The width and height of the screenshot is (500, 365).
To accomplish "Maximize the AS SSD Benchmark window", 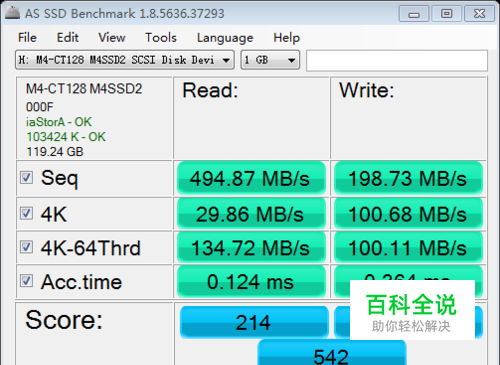I will (446, 14).
